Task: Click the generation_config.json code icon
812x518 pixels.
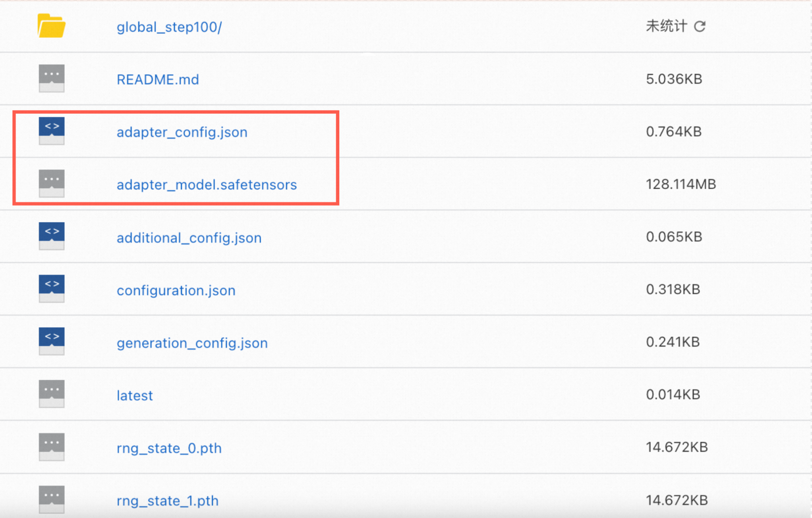Action: (x=52, y=341)
